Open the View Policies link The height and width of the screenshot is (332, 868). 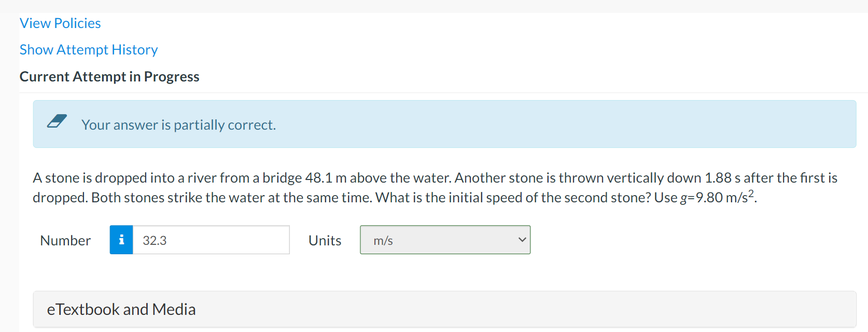[60, 23]
